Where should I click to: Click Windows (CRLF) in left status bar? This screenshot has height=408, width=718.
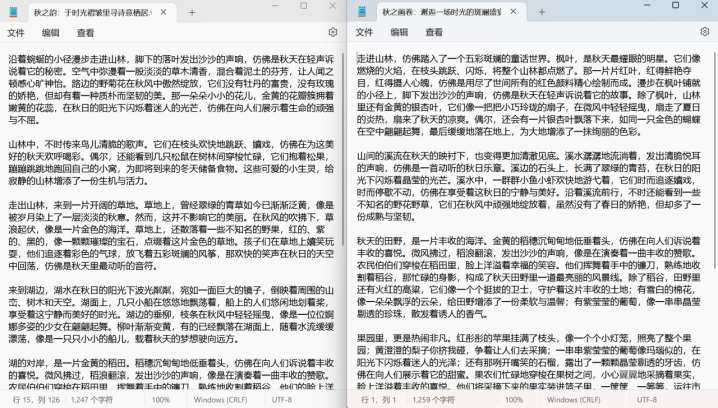coord(220,400)
